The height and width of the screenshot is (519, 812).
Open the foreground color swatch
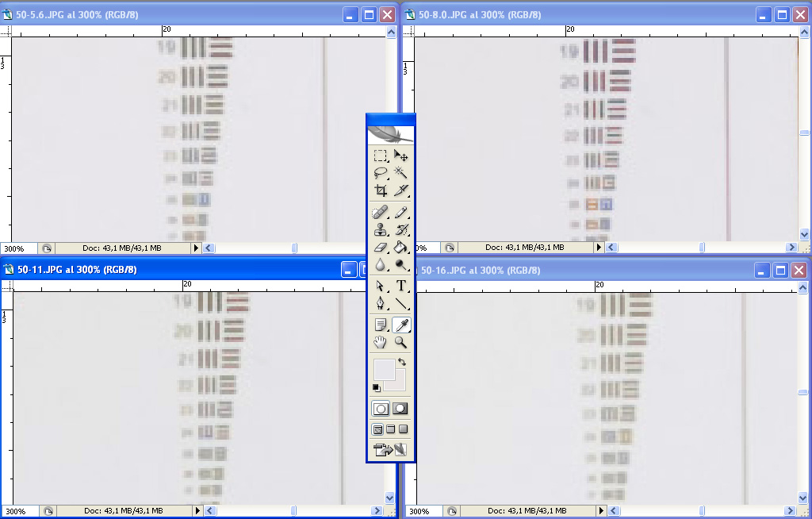point(384,369)
